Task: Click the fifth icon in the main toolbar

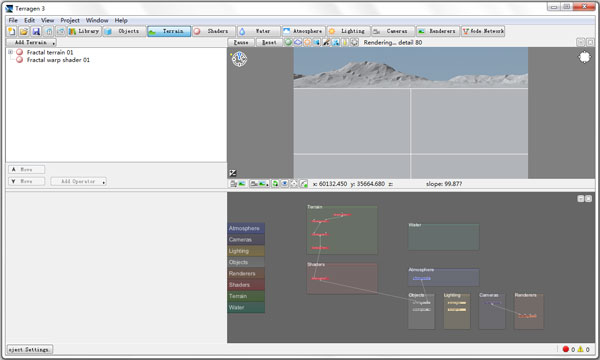Action: coord(60,31)
